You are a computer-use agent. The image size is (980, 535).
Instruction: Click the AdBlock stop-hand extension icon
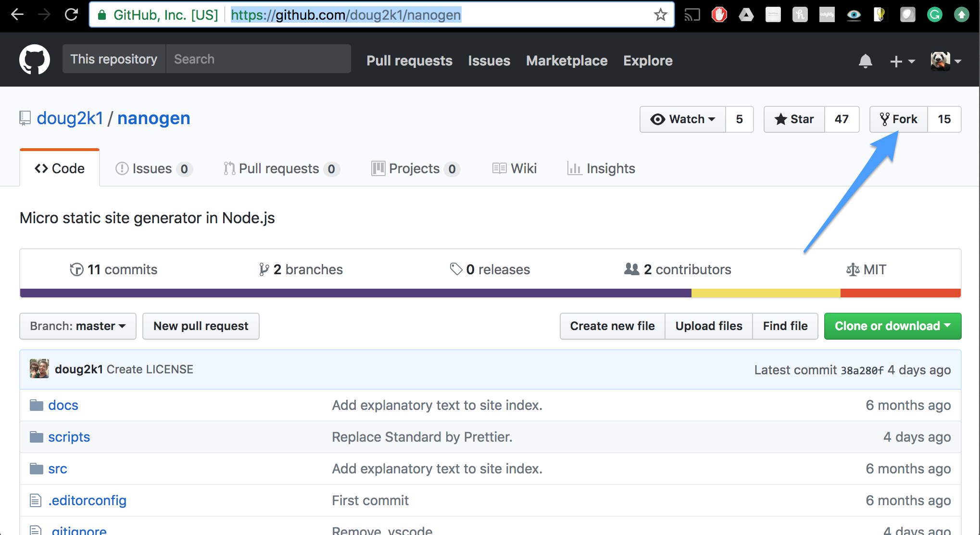[719, 15]
